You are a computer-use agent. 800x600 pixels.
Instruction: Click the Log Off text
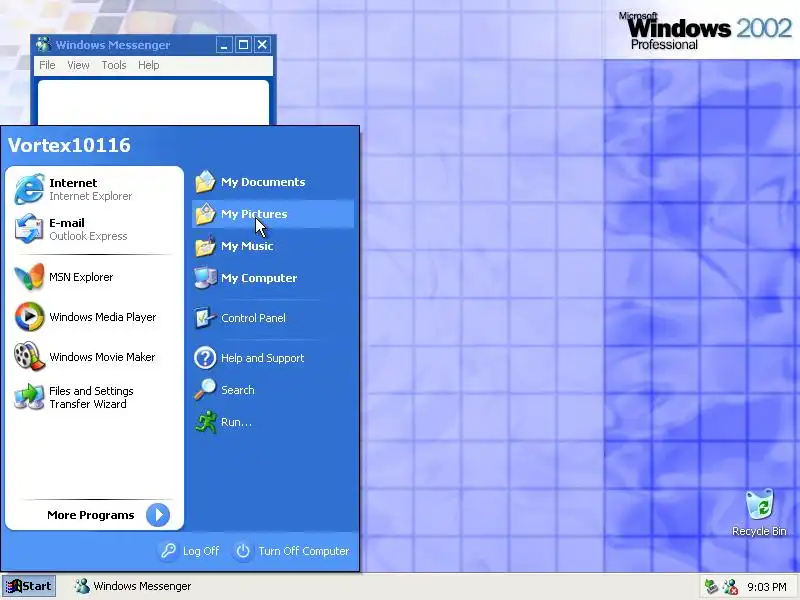click(201, 551)
